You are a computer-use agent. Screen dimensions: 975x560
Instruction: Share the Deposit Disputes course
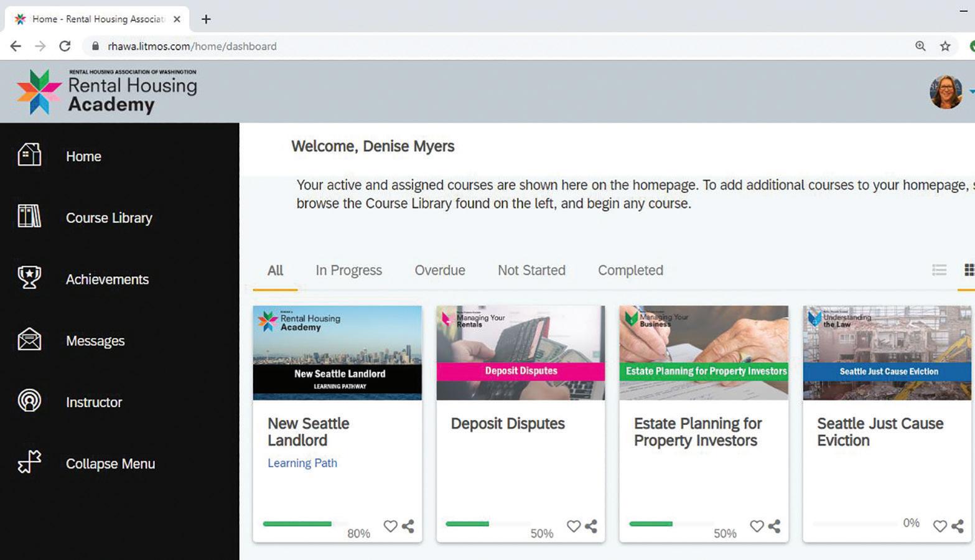[x=591, y=526]
